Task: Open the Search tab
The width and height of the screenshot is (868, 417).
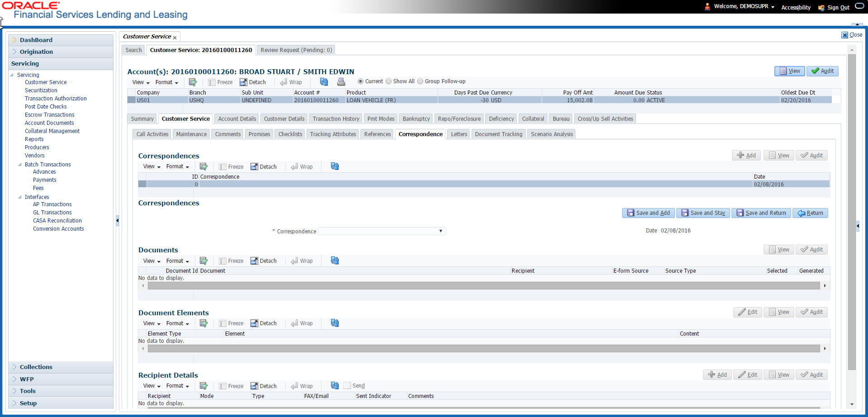Action: 133,50
